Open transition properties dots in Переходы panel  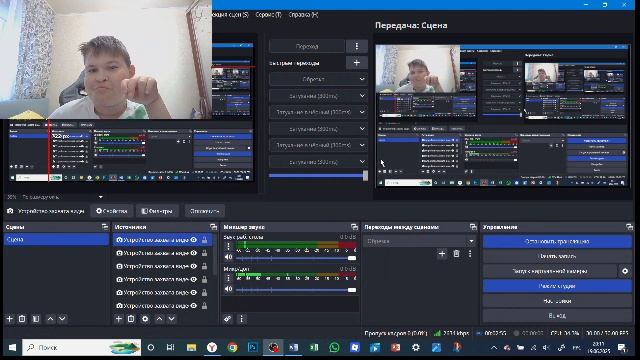point(470,254)
